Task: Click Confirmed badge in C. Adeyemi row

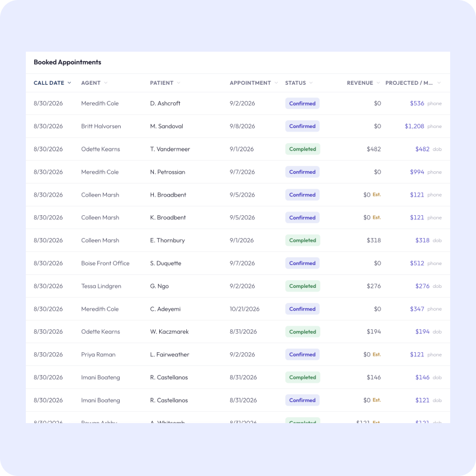Action: point(302,309)
